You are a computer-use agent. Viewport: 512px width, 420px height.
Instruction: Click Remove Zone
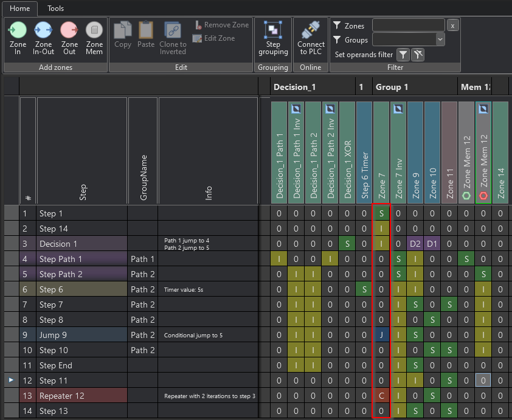(222, 25)
